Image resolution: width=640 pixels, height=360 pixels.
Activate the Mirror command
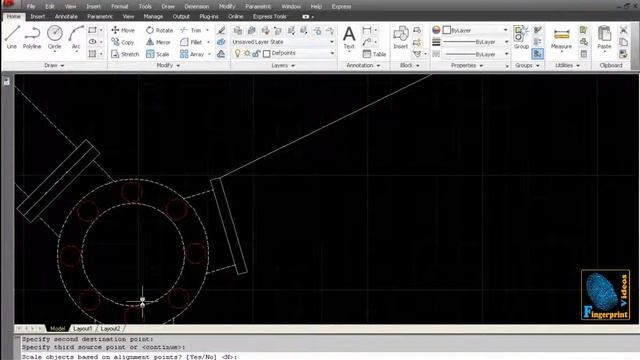[158, 42]
